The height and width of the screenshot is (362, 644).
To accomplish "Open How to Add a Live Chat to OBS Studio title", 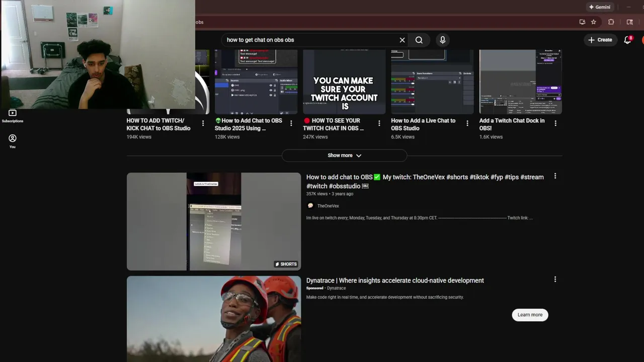I will [x=423, y=124].
